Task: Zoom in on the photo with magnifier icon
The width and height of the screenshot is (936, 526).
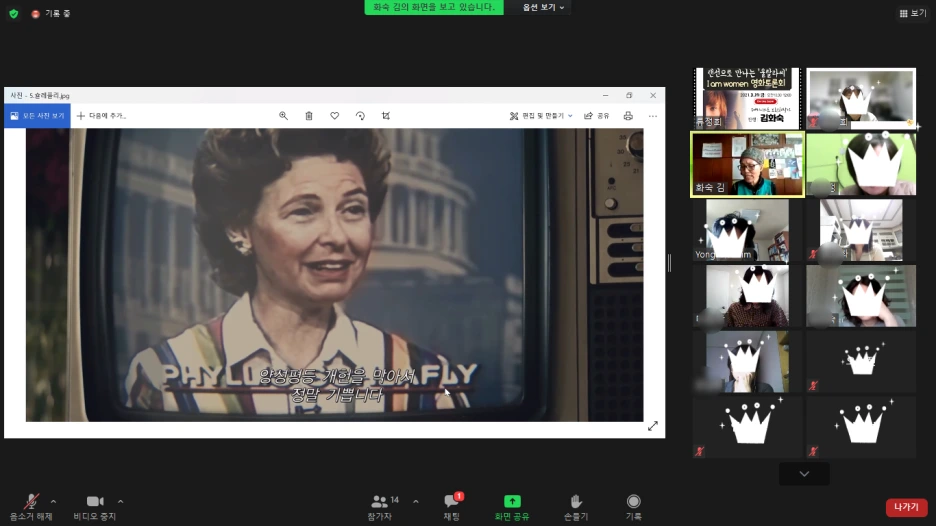Action: click(284, 116)
